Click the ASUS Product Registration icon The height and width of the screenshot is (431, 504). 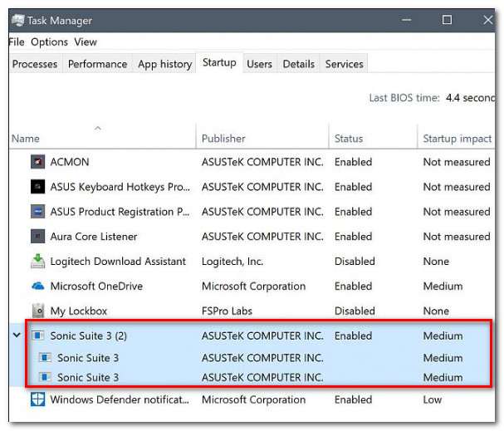coord(37,212)
